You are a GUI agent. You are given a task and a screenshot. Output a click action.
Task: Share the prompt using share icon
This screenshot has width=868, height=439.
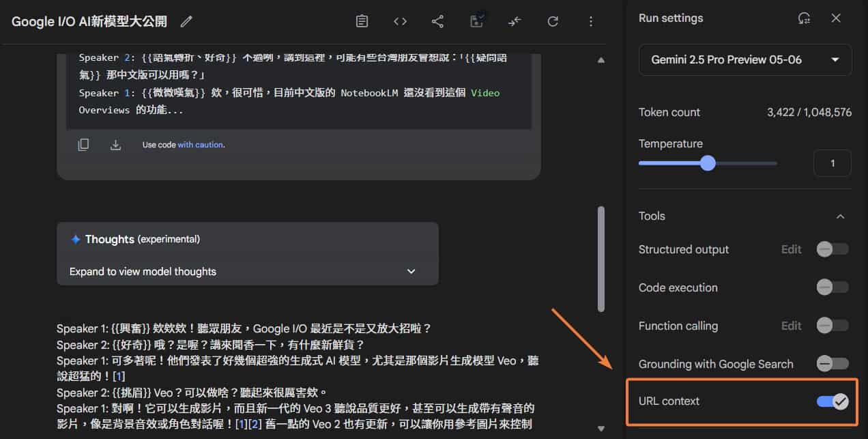click(438, 21)
